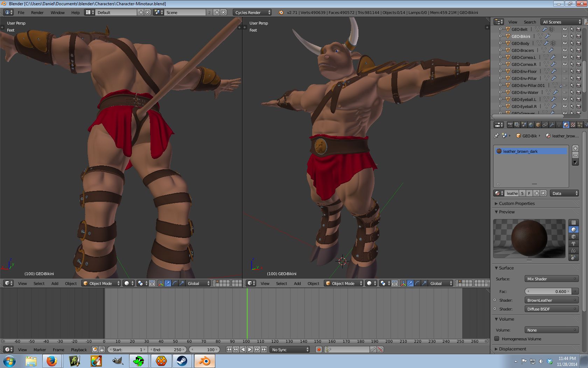588x368 pixels.
Task: Enable the Homogeneous Volume checkbox
Action: tap(497, 339)
